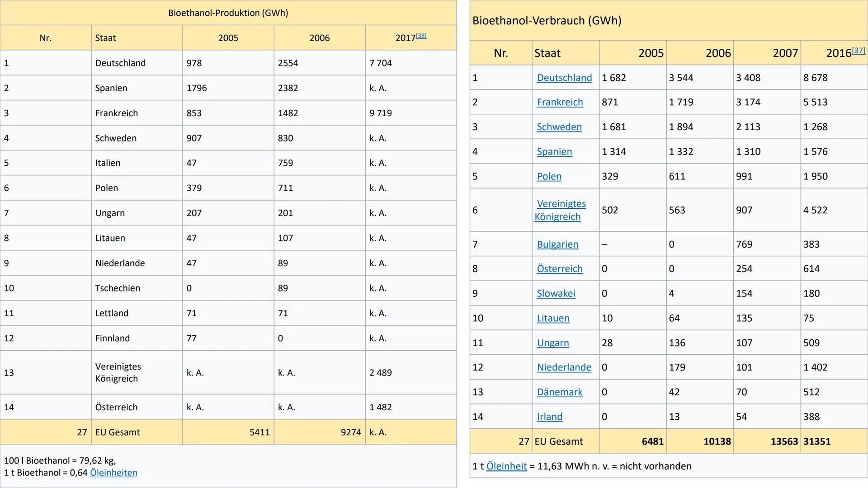Select EU Gesamt 2005 consumption total 6481

pyautogui.click(x=653, y=441)
